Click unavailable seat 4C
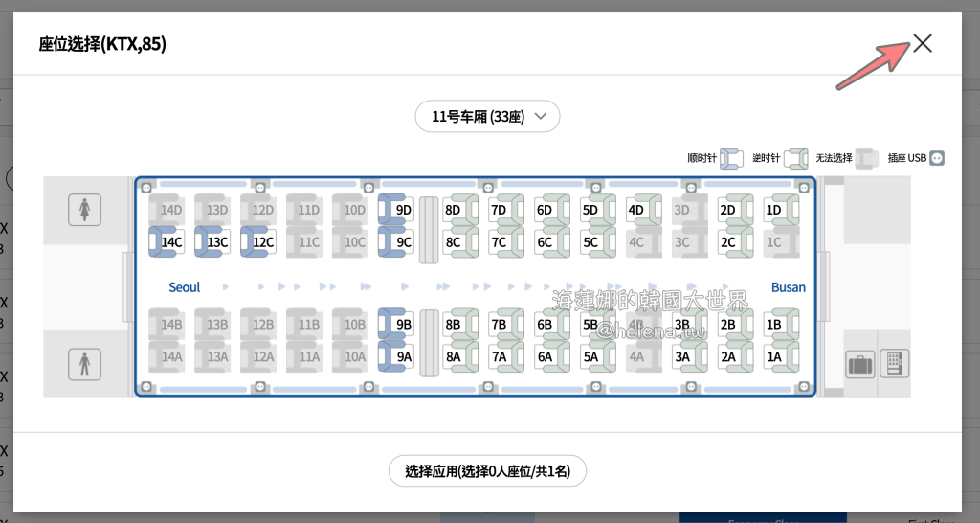 644,242
